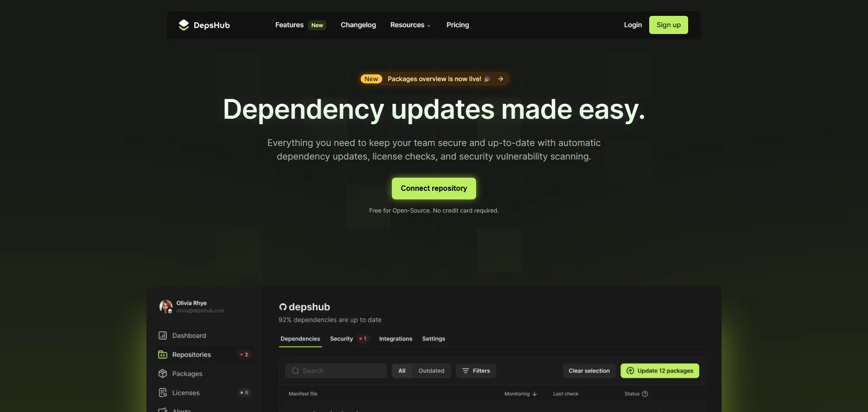Click the DepsHub logo icon
This screenshot has height=412, width=868.
pyautogui.click(x=183, y=25)
